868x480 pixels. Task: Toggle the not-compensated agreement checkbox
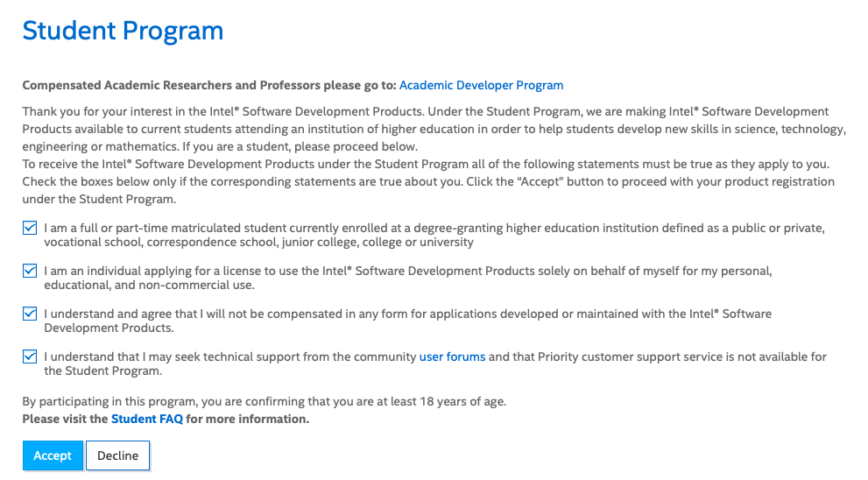coord(30,314)
